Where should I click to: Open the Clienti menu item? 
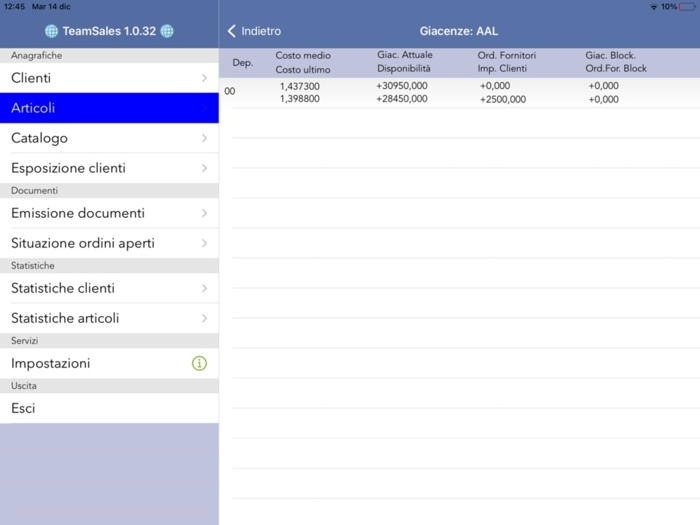point(109,78)
